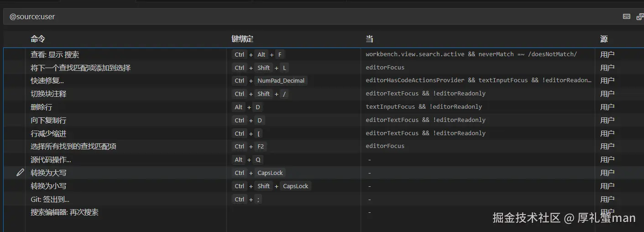Click the 源 column header
The height and width of the screenshot is (232, 644).
click(x=604, y=39)
